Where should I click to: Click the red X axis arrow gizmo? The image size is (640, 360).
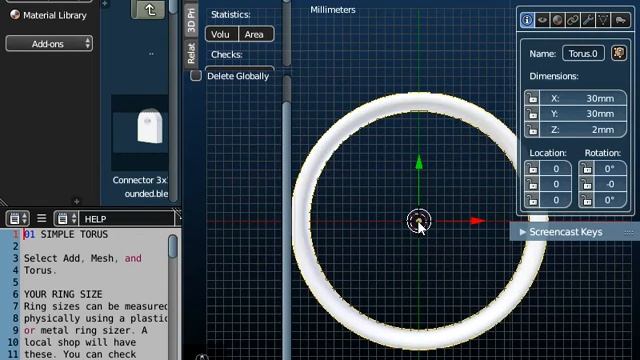[x=477, y=221]
